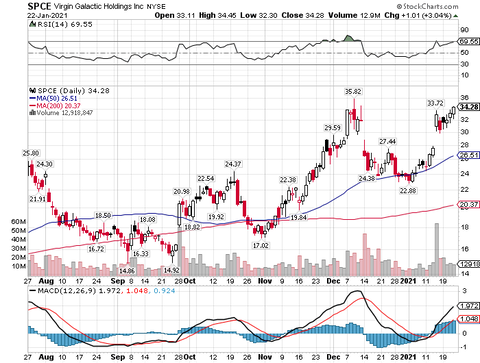Click the 'MA(50) 26.51' legend text
This screenshot has width=480, height=363.
click(x=57, y=99)
